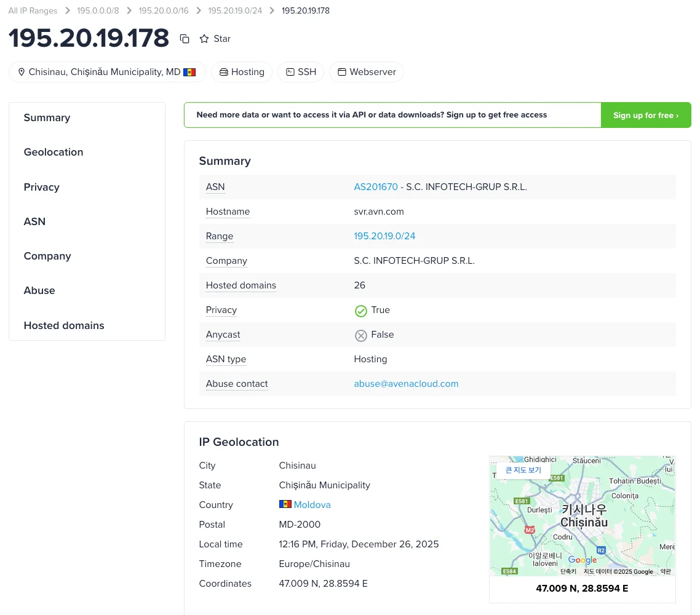Image resolution: width=700 pixels, height=615 pixels.
Task: Open All IP Ranges breadcrumb link
Action: 33,10
